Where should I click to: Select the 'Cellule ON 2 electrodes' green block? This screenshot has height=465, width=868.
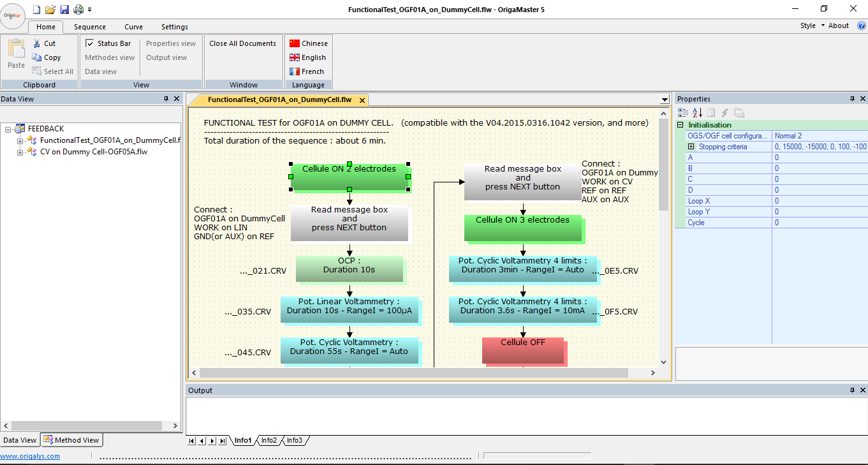[x=349, y=176]
